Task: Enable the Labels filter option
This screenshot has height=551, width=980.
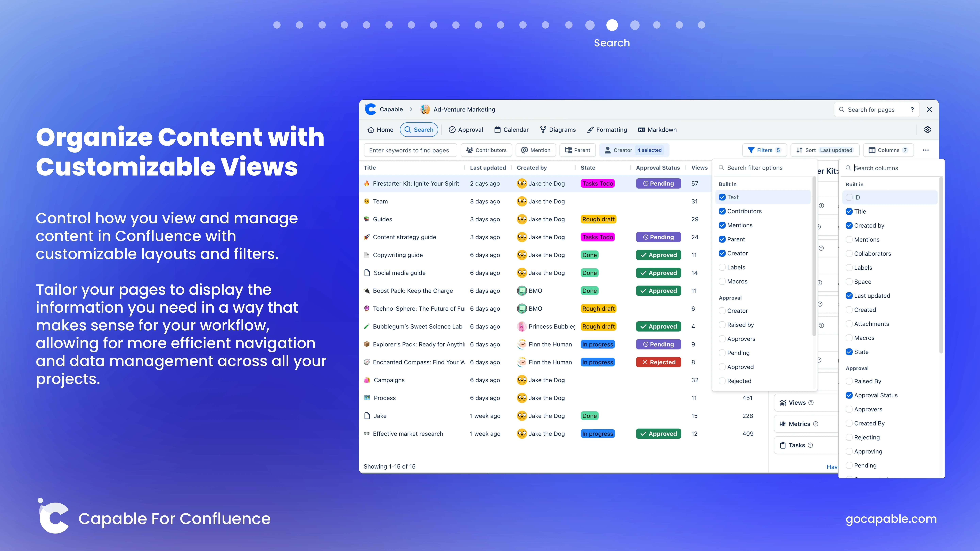Action: click(722, 267)
